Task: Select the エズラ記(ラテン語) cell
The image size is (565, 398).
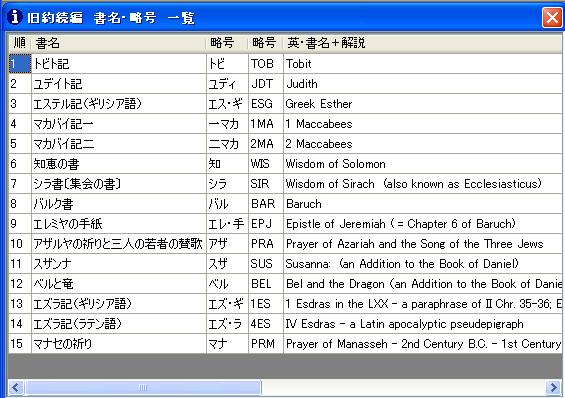Action: [x=119, y=324]
